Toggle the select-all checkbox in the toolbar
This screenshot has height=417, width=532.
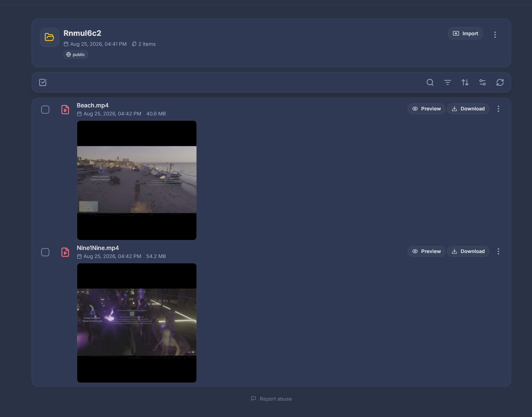click(43, 82)
